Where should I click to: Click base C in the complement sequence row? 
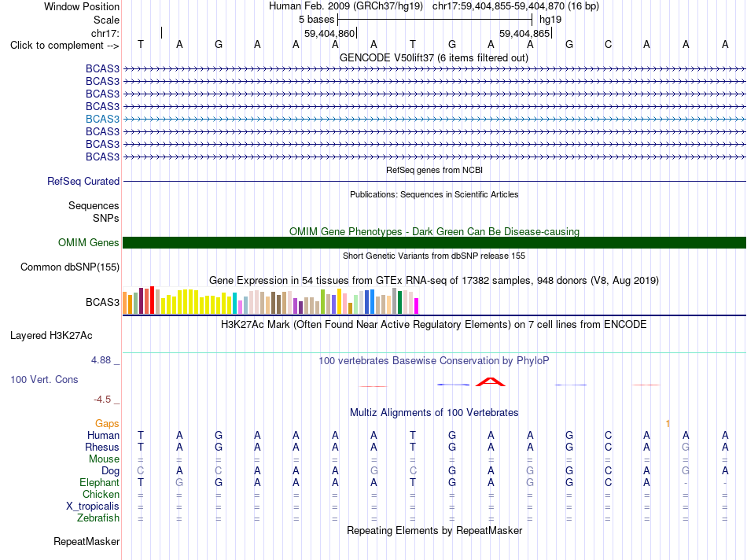[x=608, y=44]
